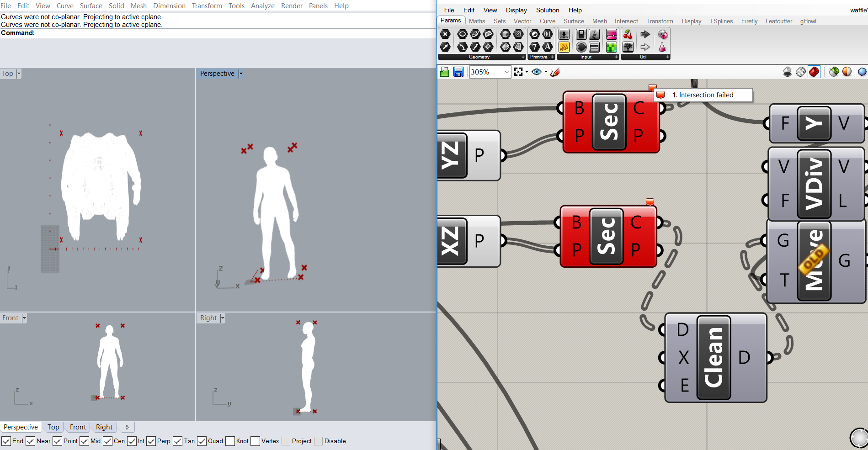Add a Boolean Toggle input component

click(581, 34)
